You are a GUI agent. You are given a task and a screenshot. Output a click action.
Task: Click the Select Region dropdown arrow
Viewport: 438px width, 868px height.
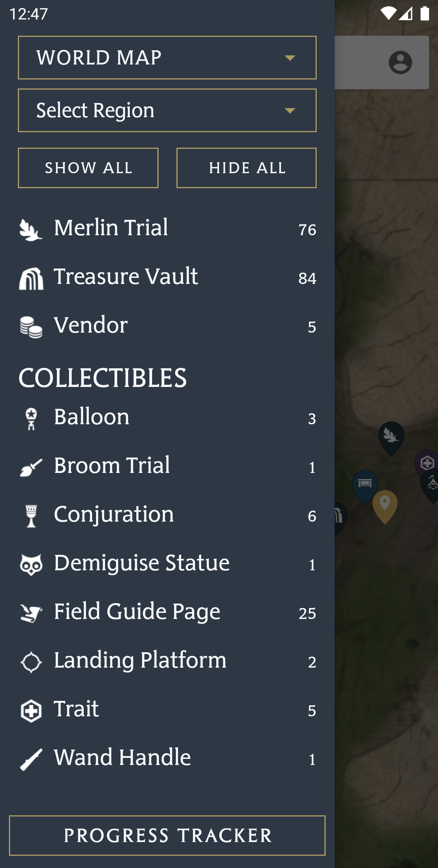point(290,111)
